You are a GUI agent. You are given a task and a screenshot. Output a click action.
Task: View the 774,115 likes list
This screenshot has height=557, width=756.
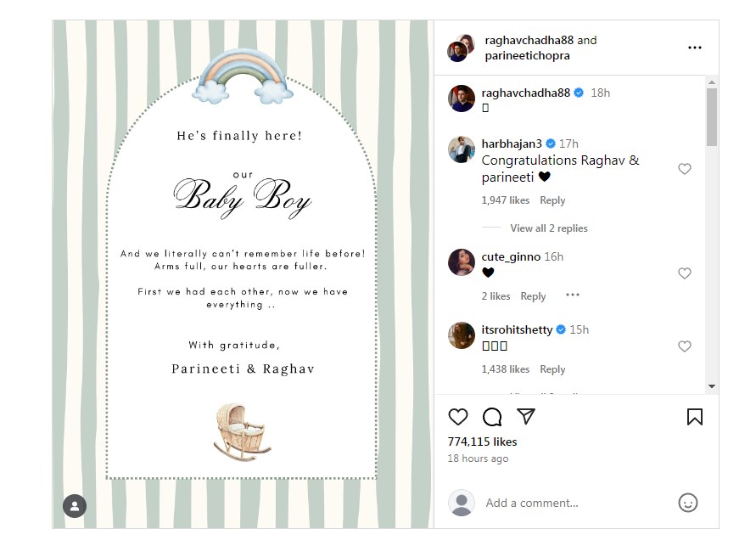482,442
